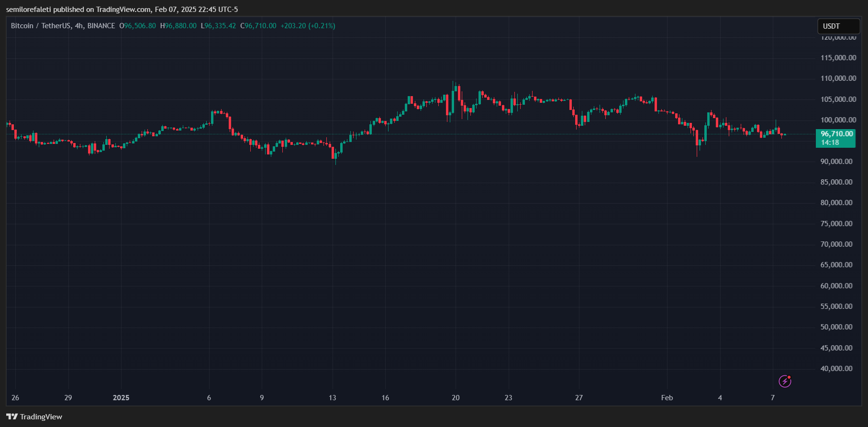Click the 90,000.00 price scale label
Screen dimensions: 868x427
tap(836, 162)
